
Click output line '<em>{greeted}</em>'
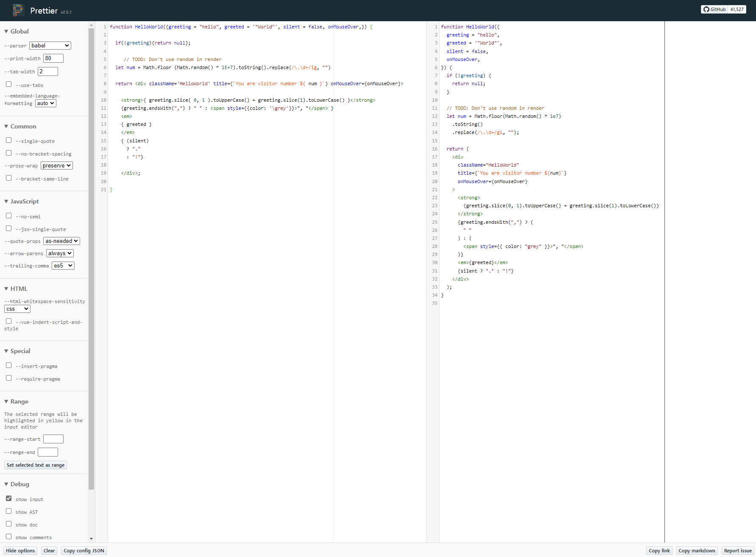tap(483, 262)
